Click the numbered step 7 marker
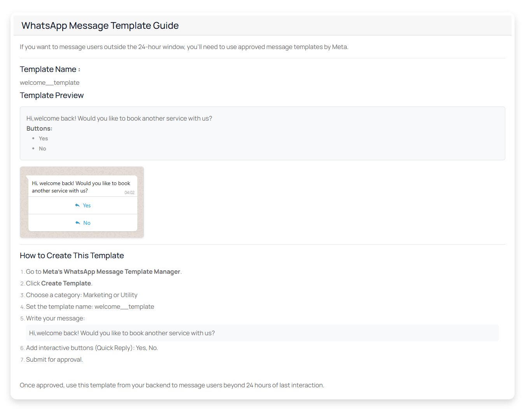The height and width of the screenshot is (420, 531). pos(22,360)
